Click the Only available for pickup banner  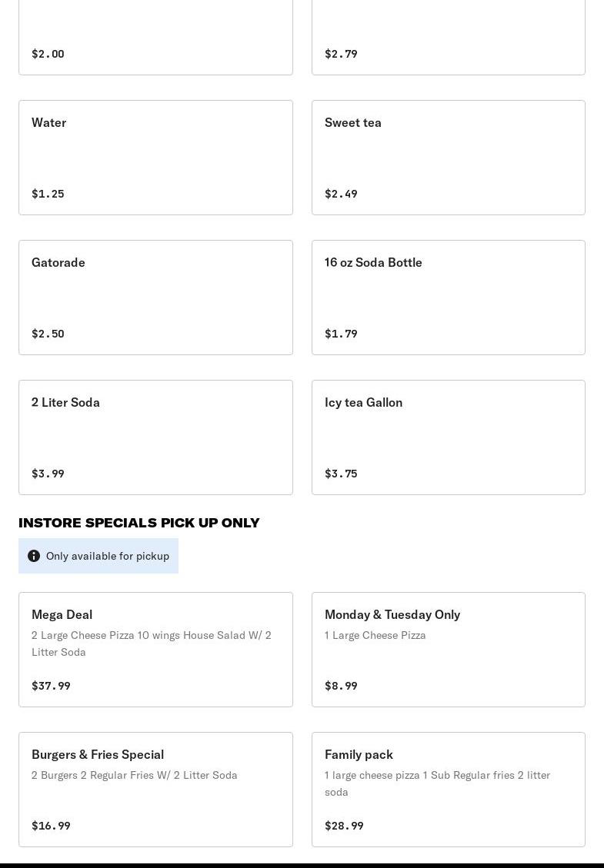point(107,556)
